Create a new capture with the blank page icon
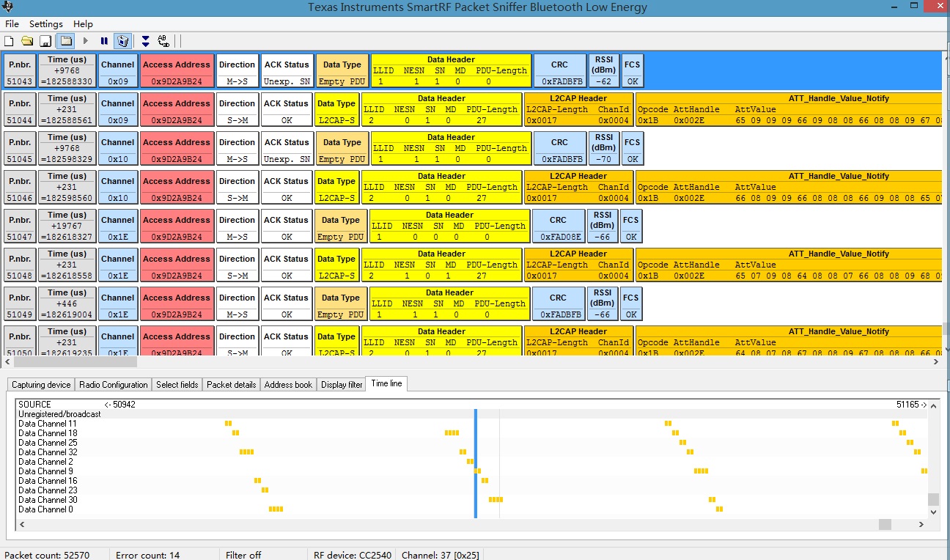This screenshot has width=950, height=560. click(x=10, y=41)
